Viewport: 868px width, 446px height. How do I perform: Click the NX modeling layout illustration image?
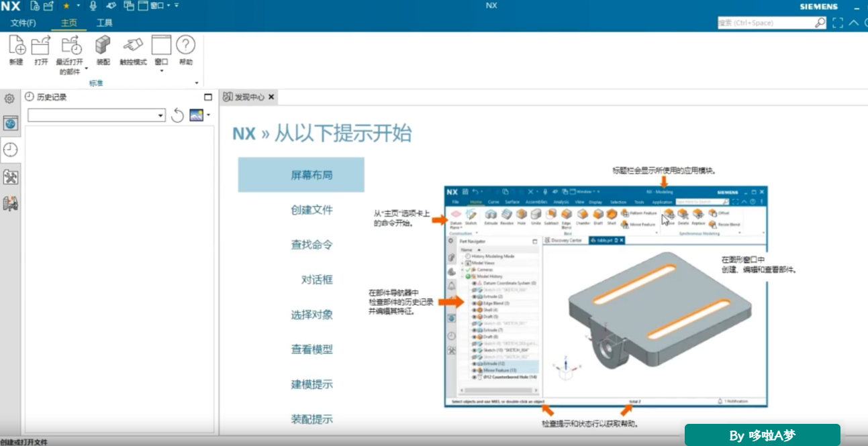pyautogui.click(x=606, y=296)
